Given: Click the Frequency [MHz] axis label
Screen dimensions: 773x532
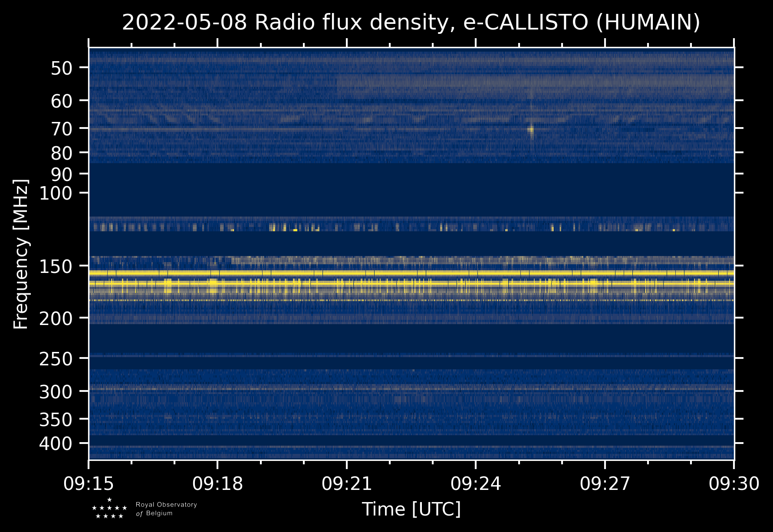Looking at the screenshot, I should tap(21, 253).
